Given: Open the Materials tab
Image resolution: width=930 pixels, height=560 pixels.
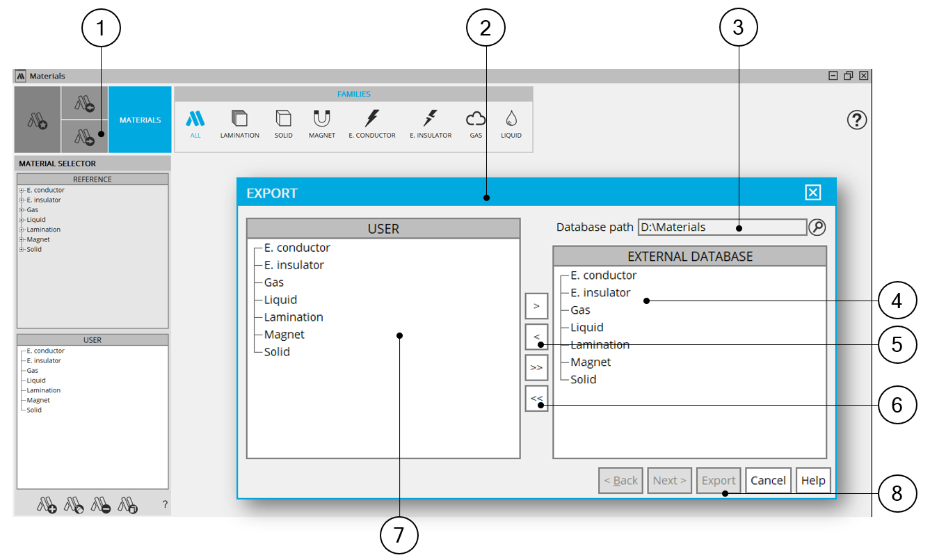Looking at the screenshot, I should 140,120.
